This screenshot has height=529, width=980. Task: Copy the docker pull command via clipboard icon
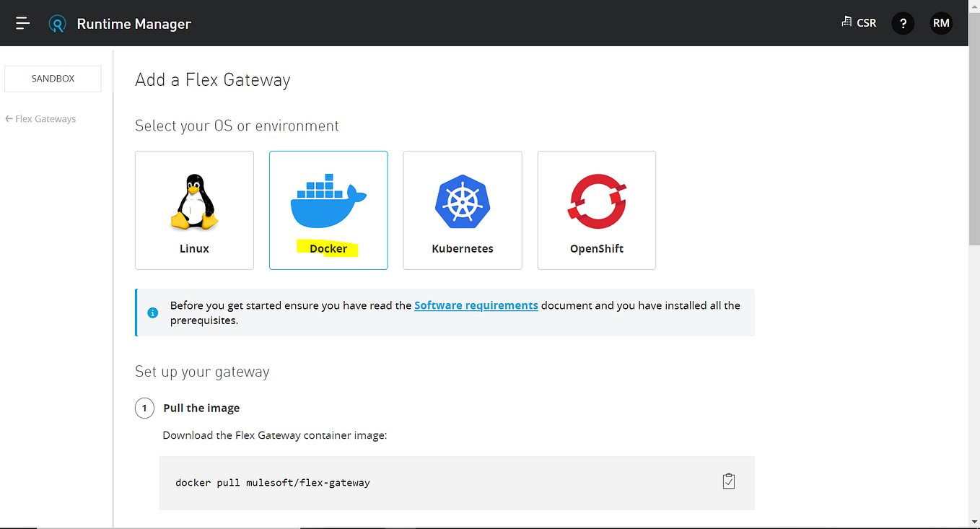[x=729, y=481]
